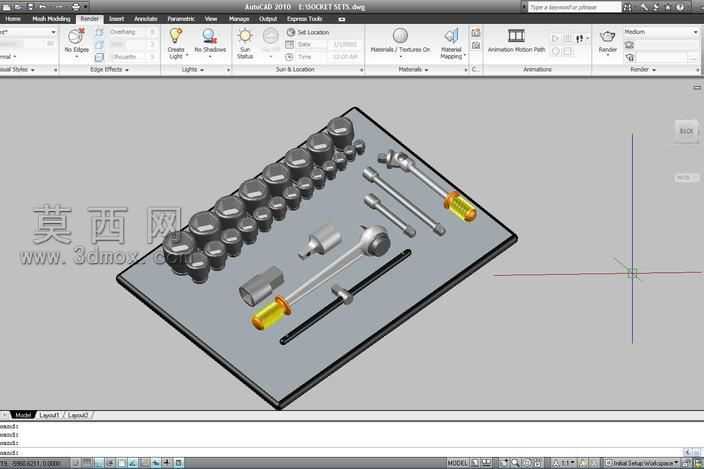Click the ViewCube face in viewport

click(x=686, y=131)
